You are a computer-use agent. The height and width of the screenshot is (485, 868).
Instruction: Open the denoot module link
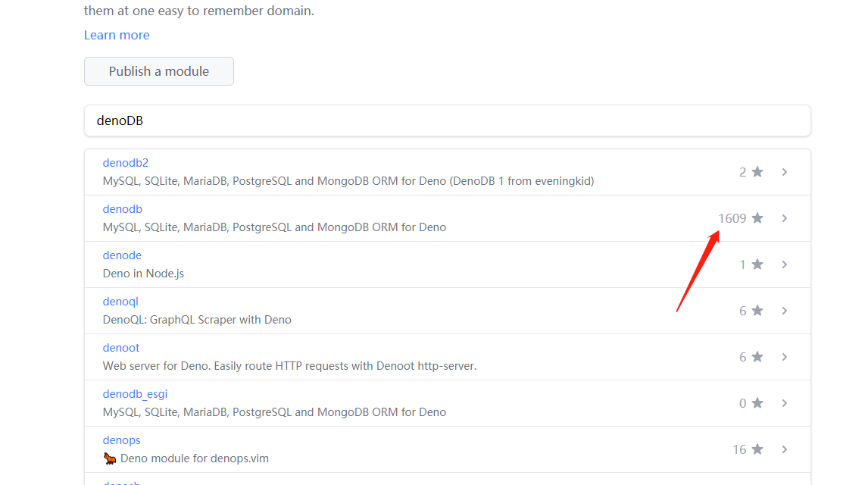120,348
